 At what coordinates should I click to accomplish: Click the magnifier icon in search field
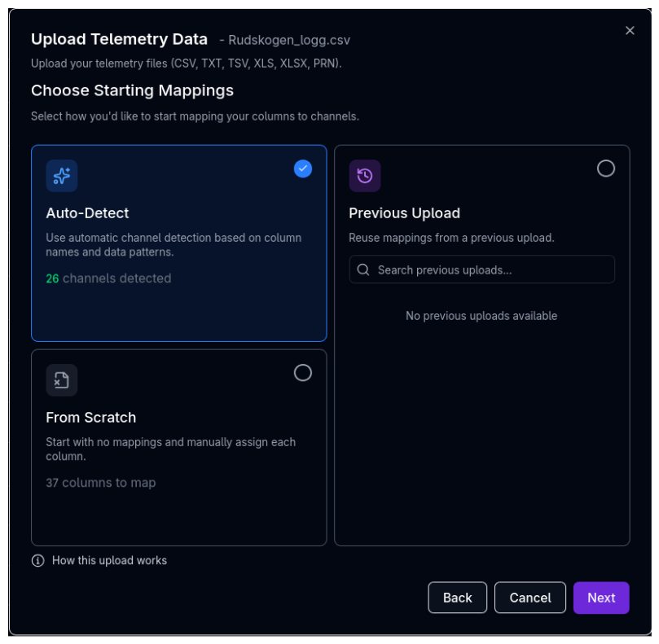coord(363,269)
